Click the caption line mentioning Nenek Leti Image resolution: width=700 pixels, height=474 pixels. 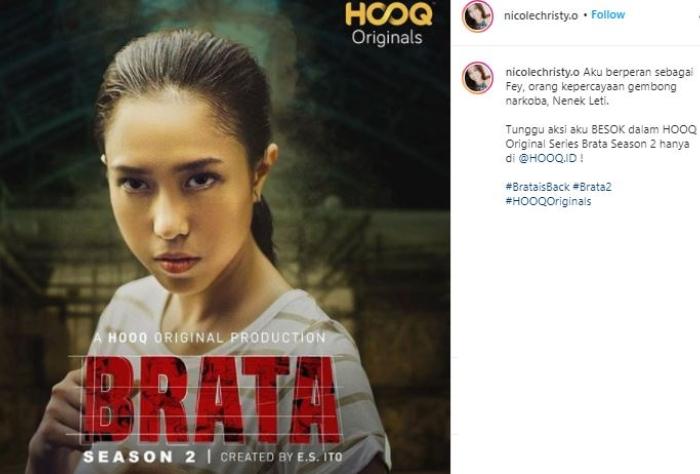pyautogui.click(x=557, y=101)
